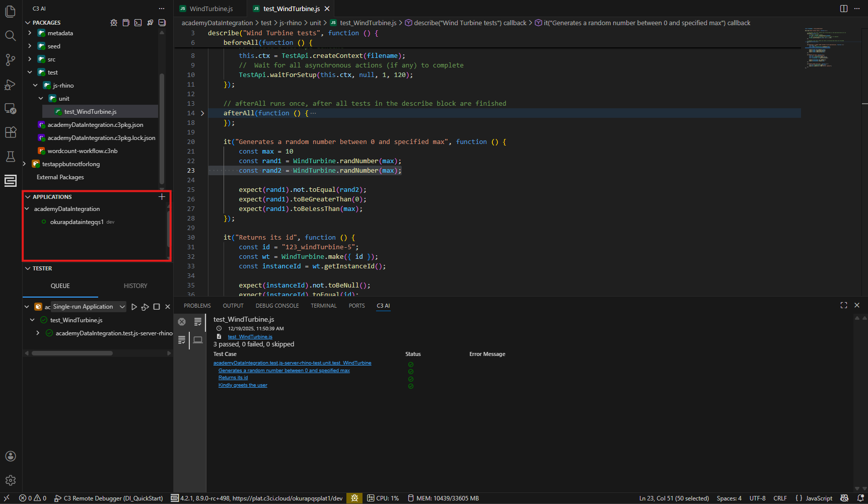Add a new application in APPLICATIONS
The height and width of the screenshot is (504, 868).
(162, 197)
